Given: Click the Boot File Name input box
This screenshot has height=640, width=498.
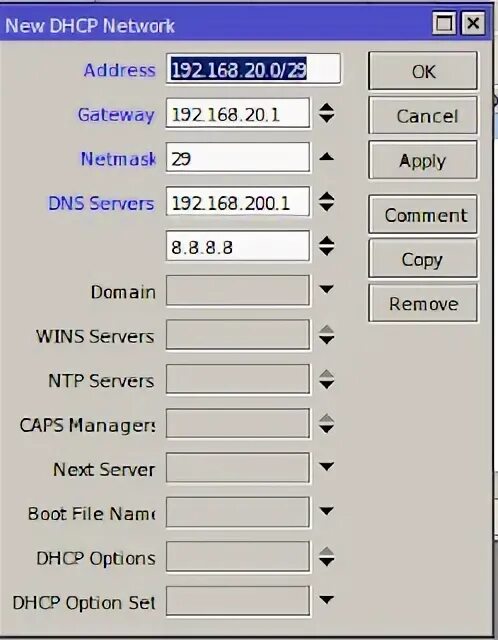Looking at the screenshot, I should (x=238, y=513).
